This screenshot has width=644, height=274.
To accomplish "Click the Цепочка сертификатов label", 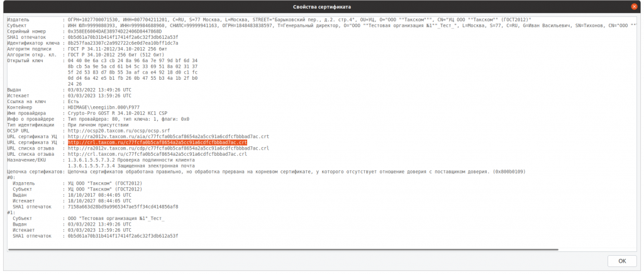I will click(x=36, y=172).
